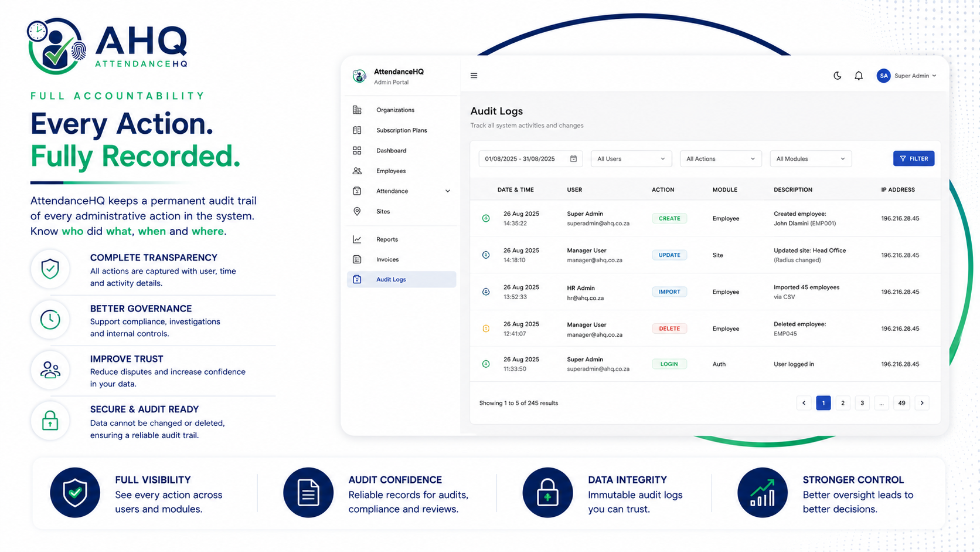The height and width of the screenshot is (552, 980).
Task: Click the status icon on 13:52:33 row
Action: [486, 292]
